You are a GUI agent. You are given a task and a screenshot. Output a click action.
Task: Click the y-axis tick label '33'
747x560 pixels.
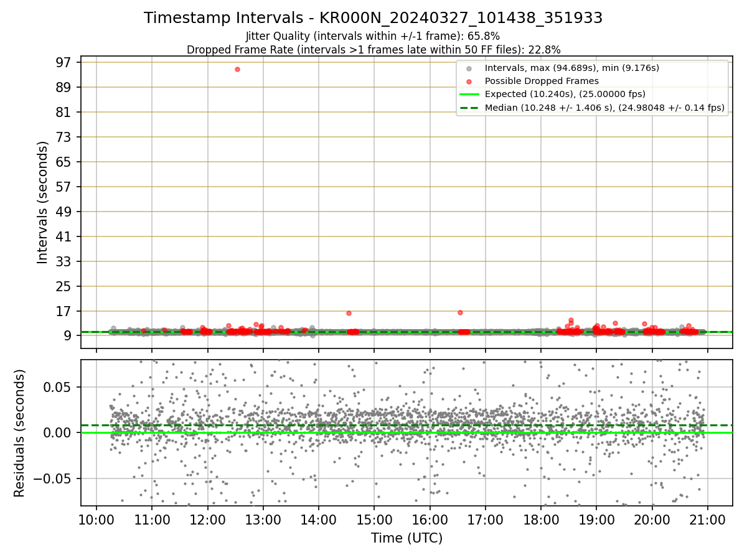pyautogui.click(x=65, y=261)
